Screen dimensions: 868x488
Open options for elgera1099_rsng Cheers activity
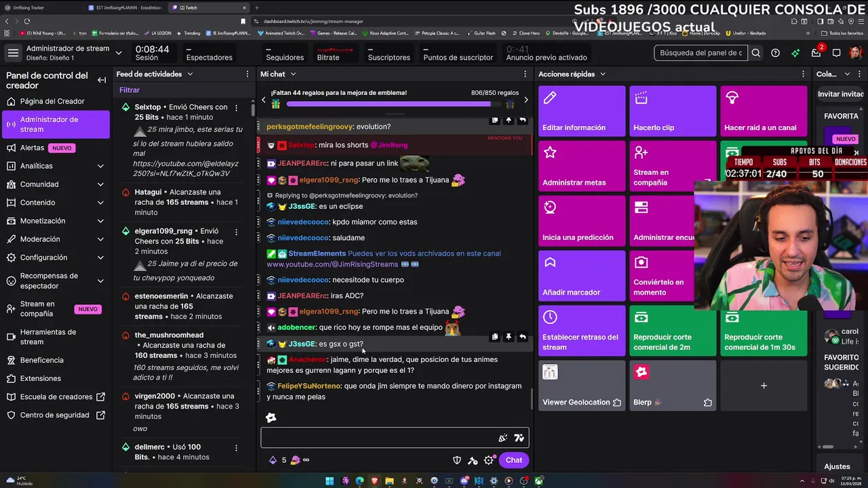pos(236,231)
